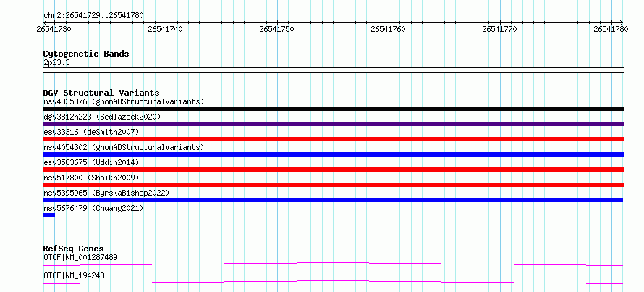Click ruler position 26541780
The image size is (644, 292).
pyautogui.click(x=611, y=29)
